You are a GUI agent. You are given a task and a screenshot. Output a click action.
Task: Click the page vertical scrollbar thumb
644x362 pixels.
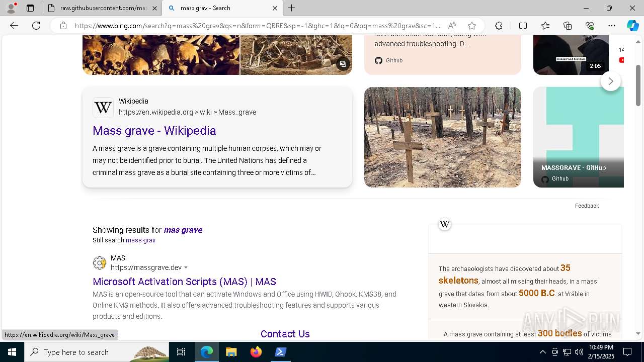point(638,84)
